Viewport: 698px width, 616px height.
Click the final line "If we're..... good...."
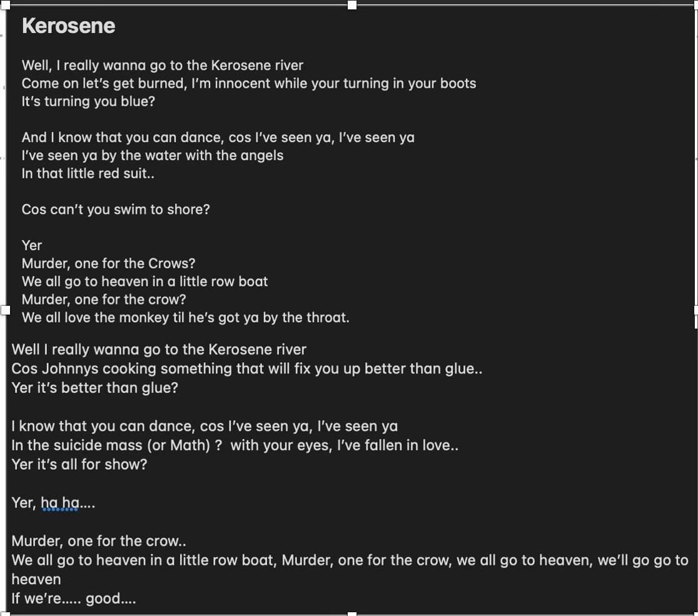pos(73,598)
